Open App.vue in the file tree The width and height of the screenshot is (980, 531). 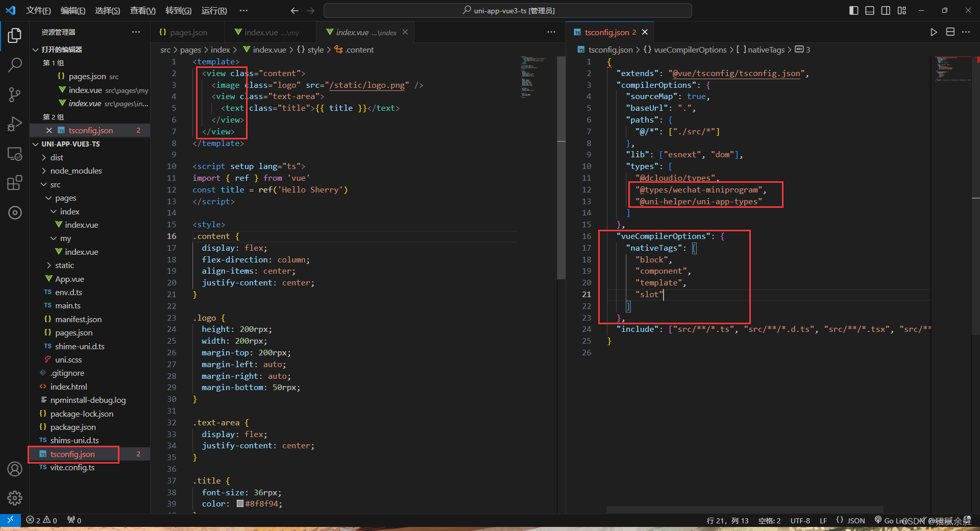coord(70,279)
